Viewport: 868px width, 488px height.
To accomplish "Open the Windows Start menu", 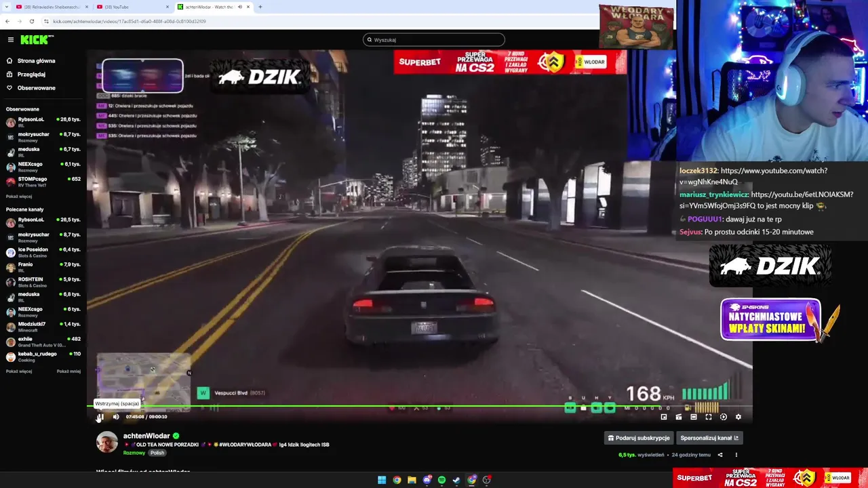I will click(x=382, y=480).
